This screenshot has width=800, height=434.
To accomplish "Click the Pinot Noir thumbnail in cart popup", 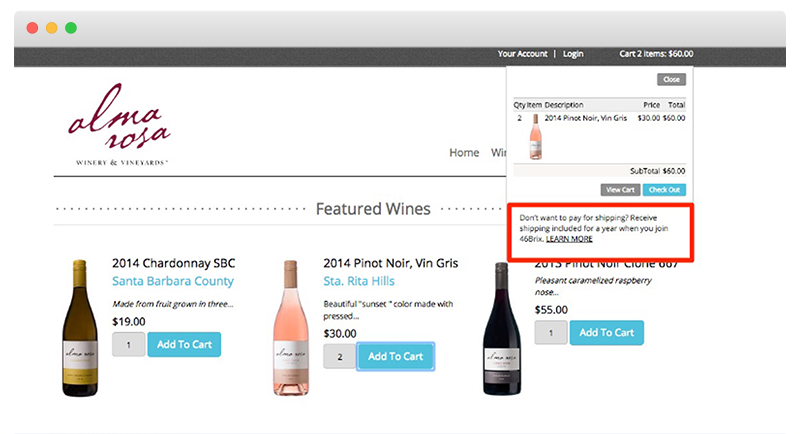I will click(535, 137).
